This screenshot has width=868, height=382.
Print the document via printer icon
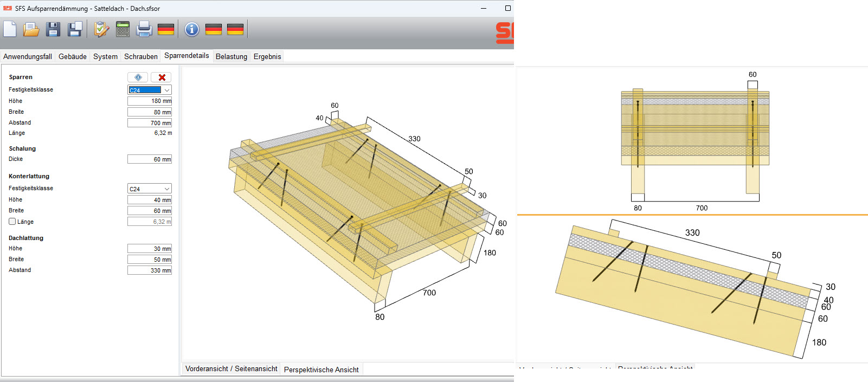tap(144, 29)
